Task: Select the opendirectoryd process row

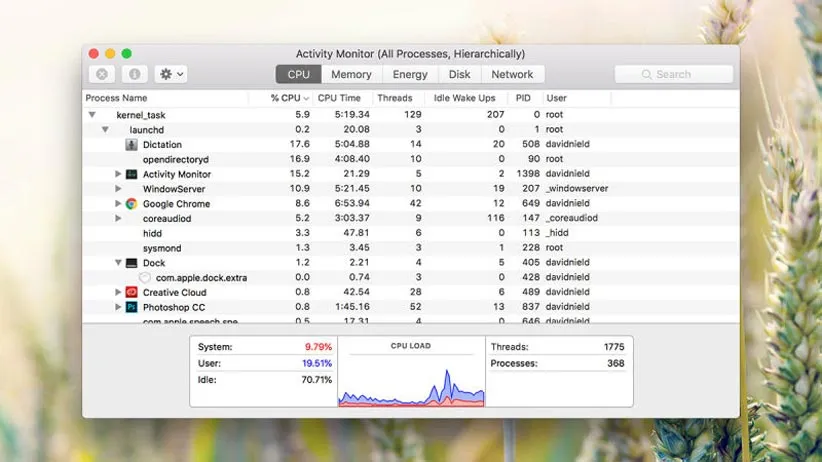Action: pyautogui.click(x=411, y=159)
